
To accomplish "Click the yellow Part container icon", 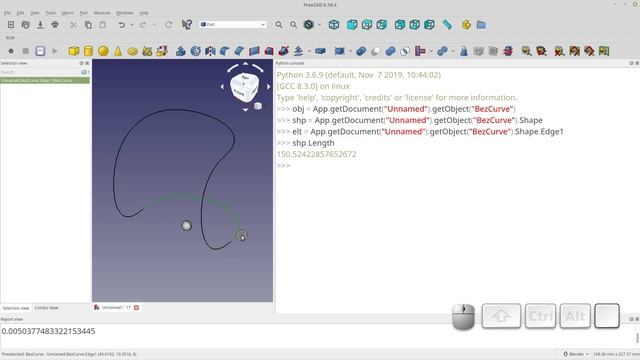I will pos(467,25).
